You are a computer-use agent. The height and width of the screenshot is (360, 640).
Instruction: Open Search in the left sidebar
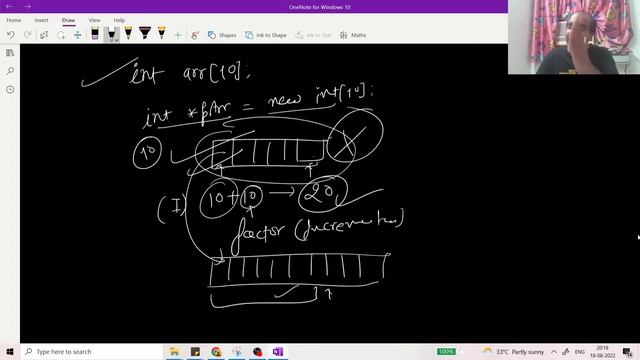10,71
